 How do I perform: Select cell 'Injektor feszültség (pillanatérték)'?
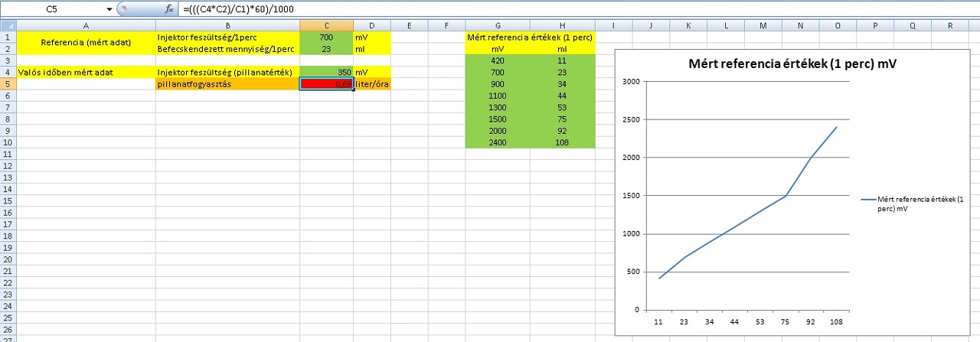[227, 72]
